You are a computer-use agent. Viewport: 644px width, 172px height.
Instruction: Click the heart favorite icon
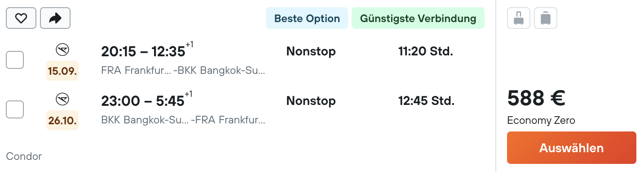21,18
